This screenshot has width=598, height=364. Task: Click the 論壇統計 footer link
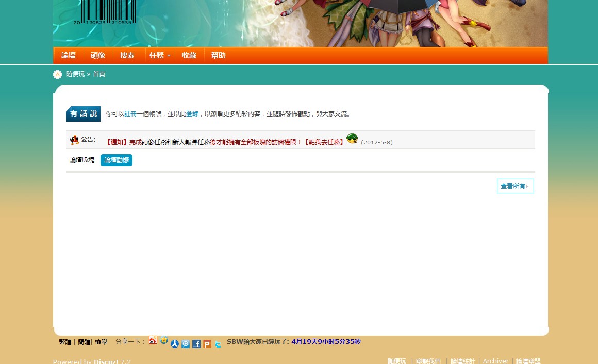462,361
